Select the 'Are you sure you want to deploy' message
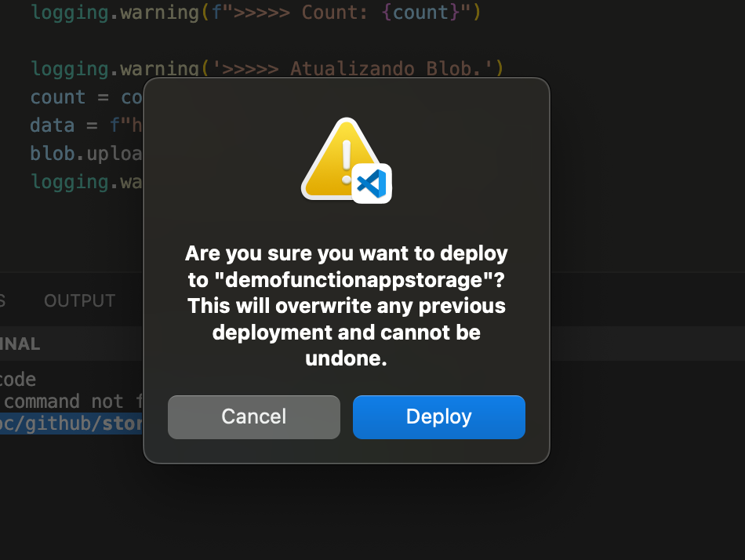 pos(347,306)
